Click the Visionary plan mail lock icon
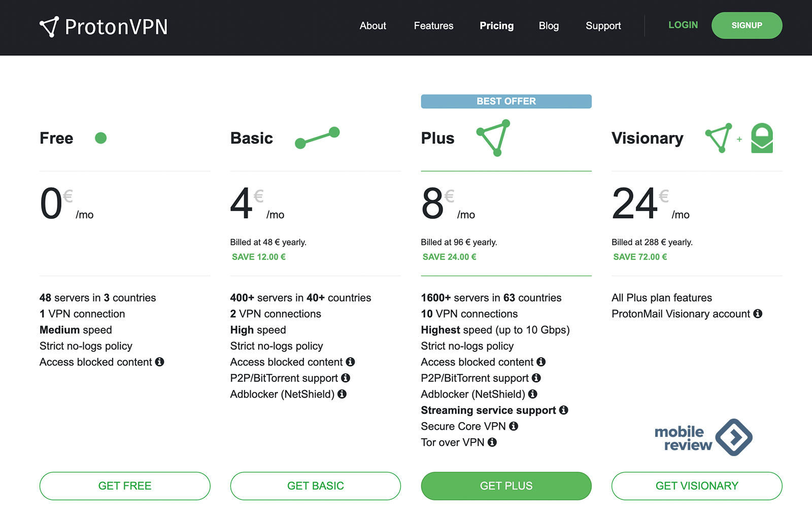812x513 pixels. coord(762,138)
